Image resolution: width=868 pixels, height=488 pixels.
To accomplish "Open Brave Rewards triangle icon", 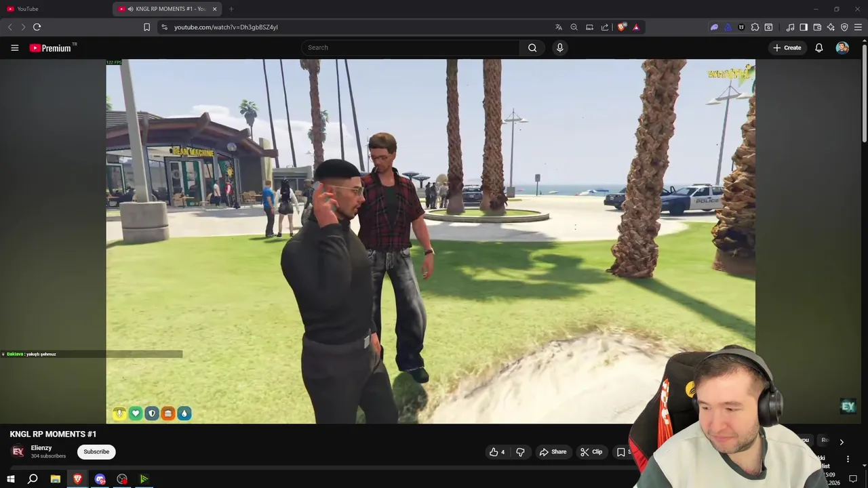I will [x=636, y=27].
